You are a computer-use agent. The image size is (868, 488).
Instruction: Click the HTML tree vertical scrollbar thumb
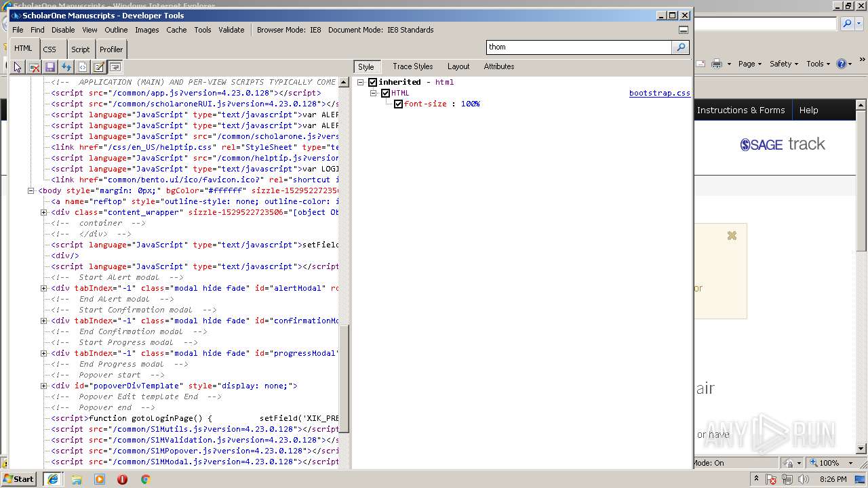click(344, 378)
